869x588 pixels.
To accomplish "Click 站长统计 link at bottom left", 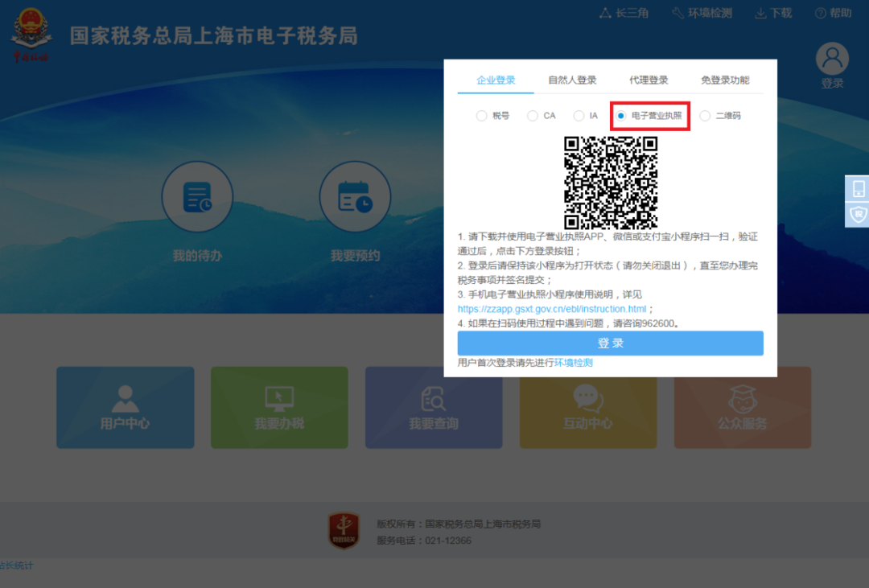I will coord(17,565).
